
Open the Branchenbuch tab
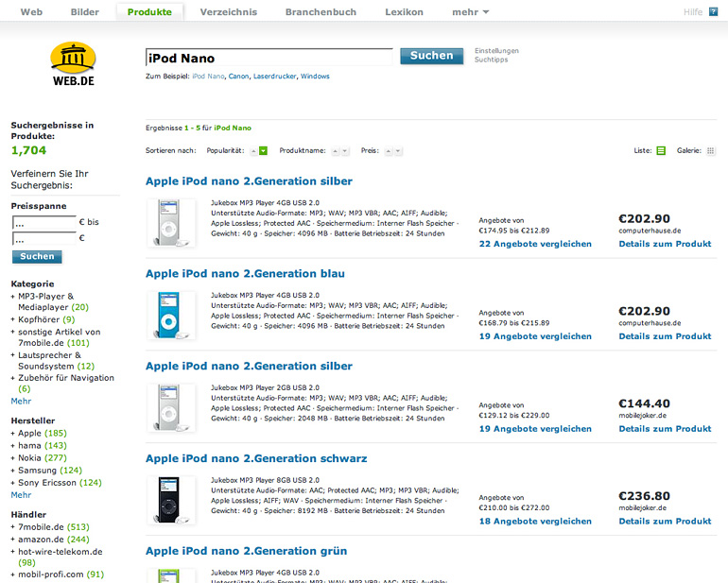click(321, 12)
